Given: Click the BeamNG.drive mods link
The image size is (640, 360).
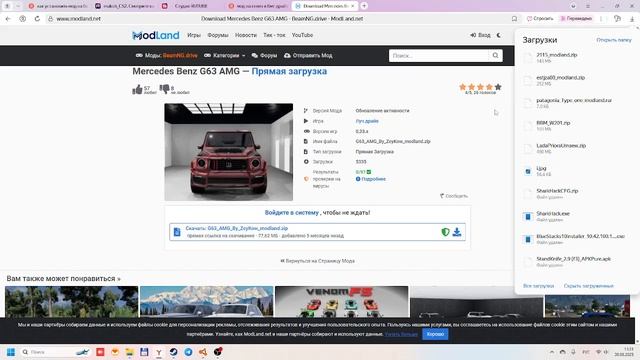Looking at the screenshot, I should (x=180, y=56).
